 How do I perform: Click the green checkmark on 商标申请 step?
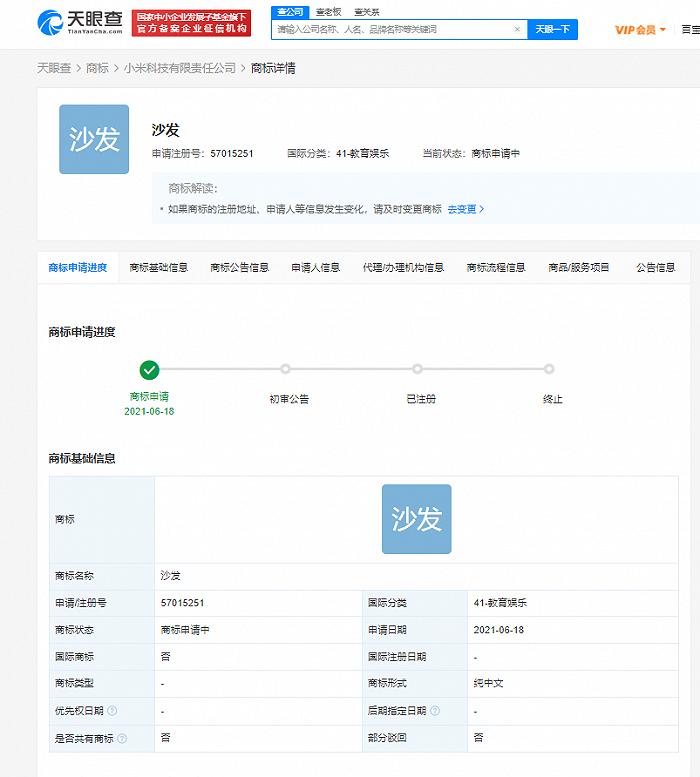149,370
